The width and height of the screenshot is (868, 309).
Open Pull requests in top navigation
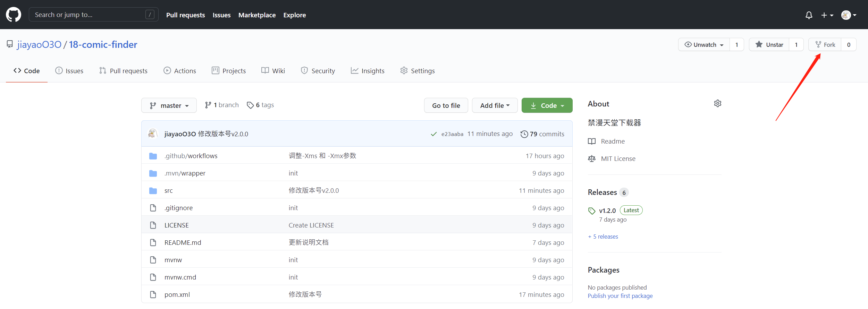(x=185, y=15)
